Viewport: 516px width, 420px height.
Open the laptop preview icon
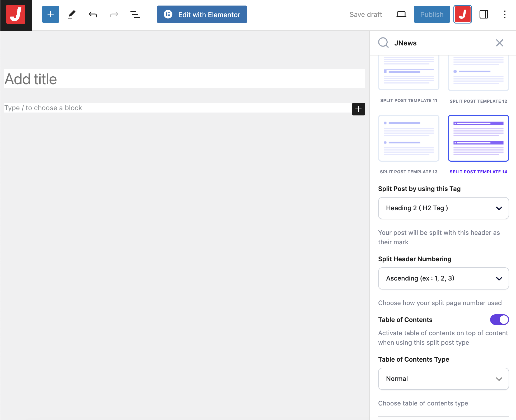point(401,14)
